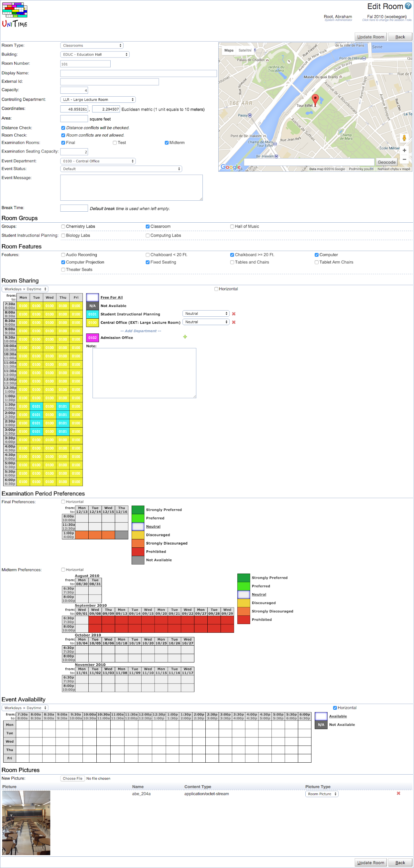Open the Event Status dropdown
Screen dimensions: 414x868
(x=121, y=169)
